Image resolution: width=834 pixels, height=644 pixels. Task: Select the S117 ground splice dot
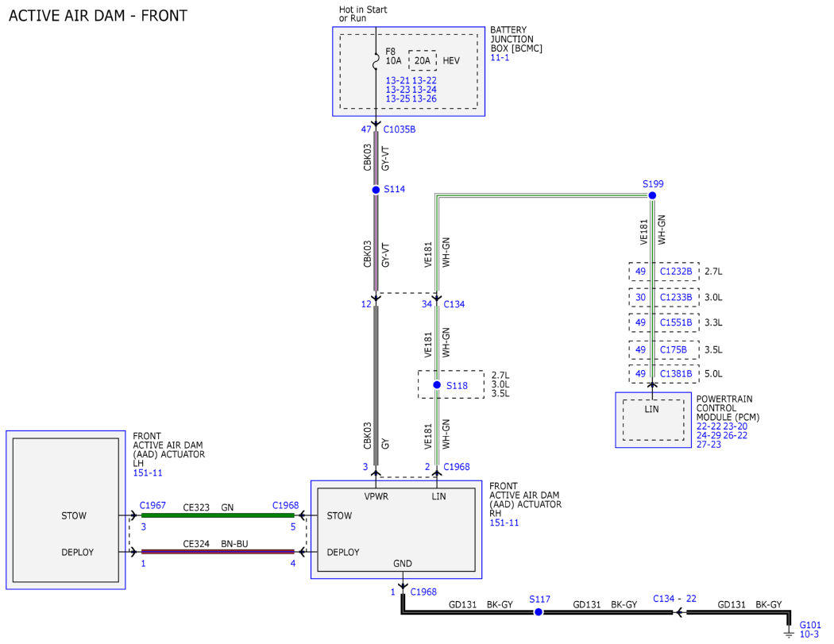tap(539, 612)
